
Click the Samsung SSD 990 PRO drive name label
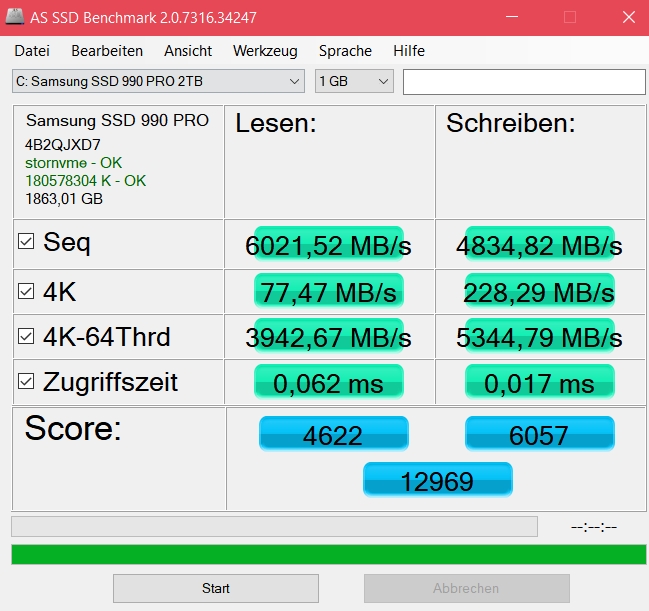tap(117, 120)
